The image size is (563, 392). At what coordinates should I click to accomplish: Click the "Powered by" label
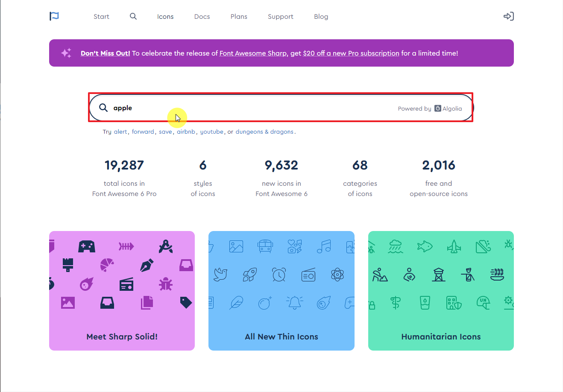415,108
